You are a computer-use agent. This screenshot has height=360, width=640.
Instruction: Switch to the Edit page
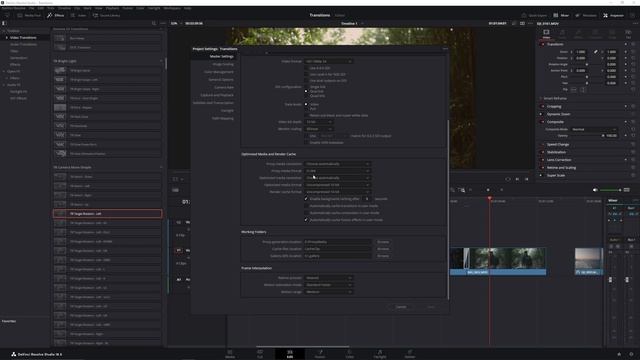(290, 353)
